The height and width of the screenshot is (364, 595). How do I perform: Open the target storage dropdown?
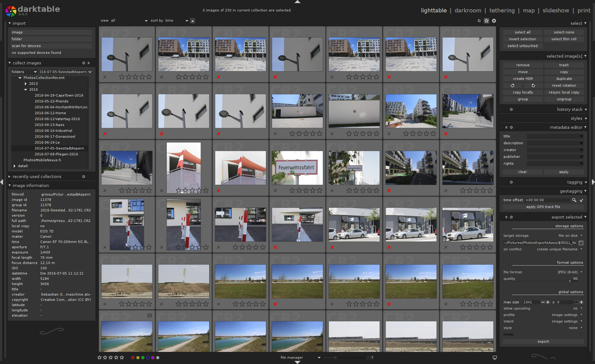pyautogui.click(x=543, y=236)
